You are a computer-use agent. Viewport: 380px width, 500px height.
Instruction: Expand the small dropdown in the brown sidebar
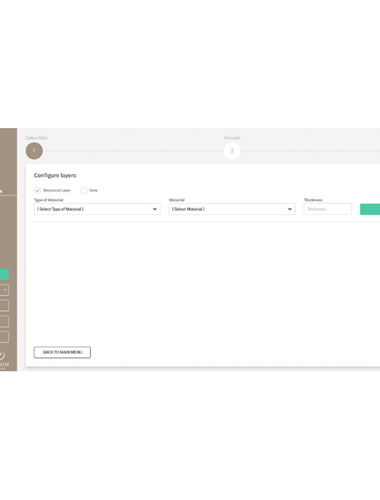point(4,290)
